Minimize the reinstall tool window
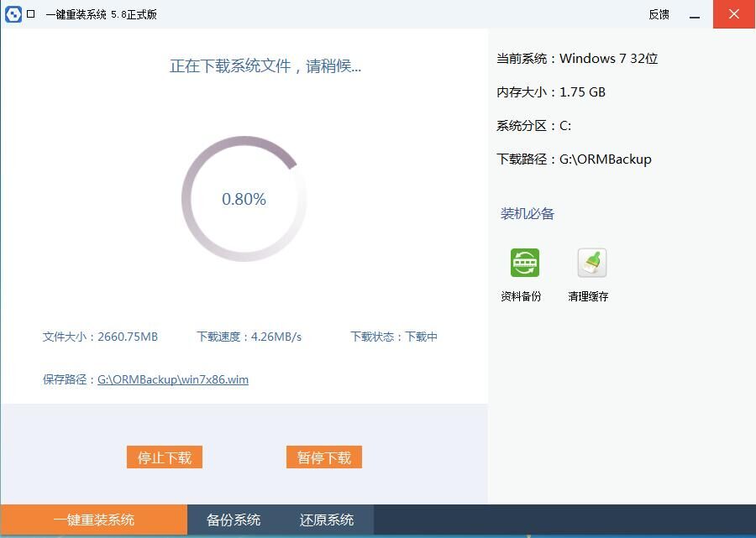Image resolution: width=756 pixels, height=538 pixels. coord(694,14)
